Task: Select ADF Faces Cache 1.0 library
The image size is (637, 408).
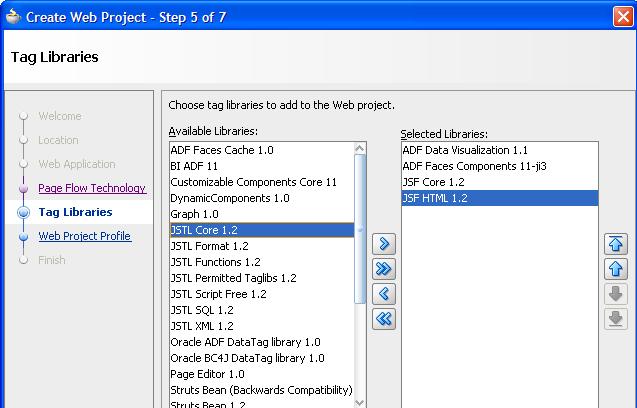Action: click(221, 150)
